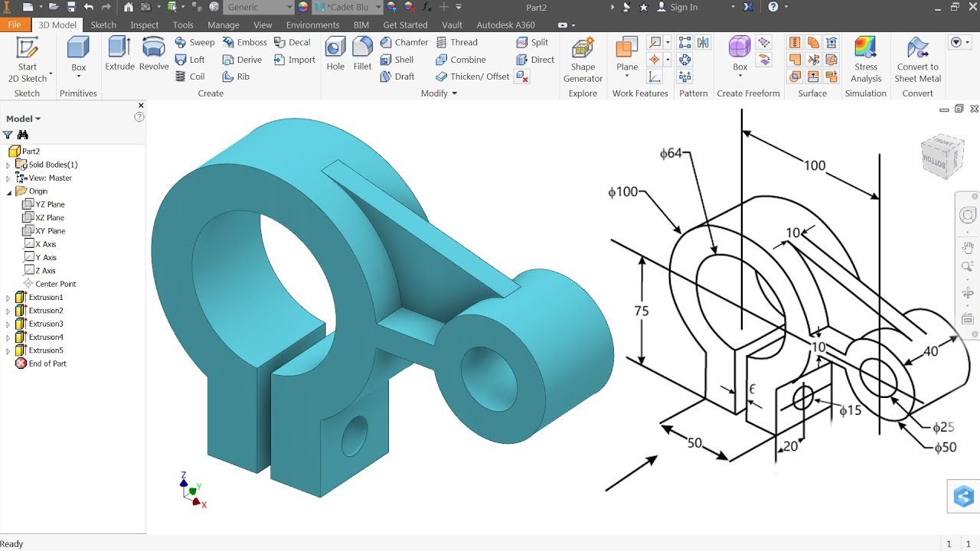Viewport: 980px width, 551px height.
Task: Open the Pan tool in navigation bar
Action: (968, 246)
